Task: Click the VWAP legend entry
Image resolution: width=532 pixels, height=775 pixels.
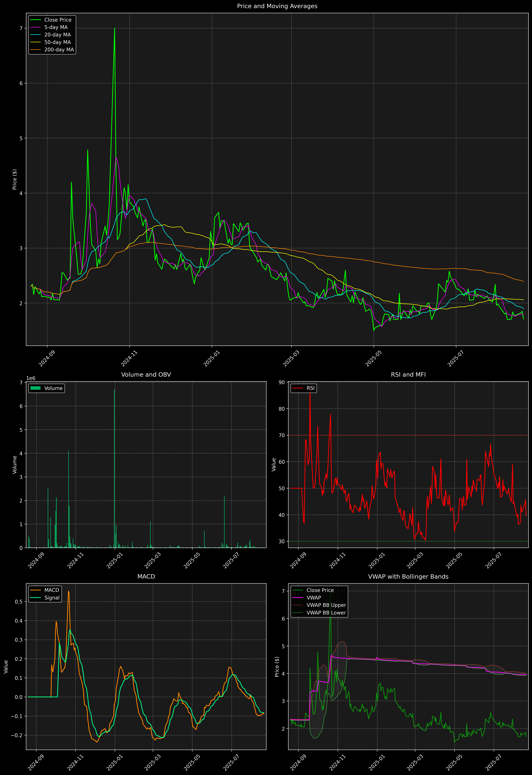Action: [x=314, y=598]
